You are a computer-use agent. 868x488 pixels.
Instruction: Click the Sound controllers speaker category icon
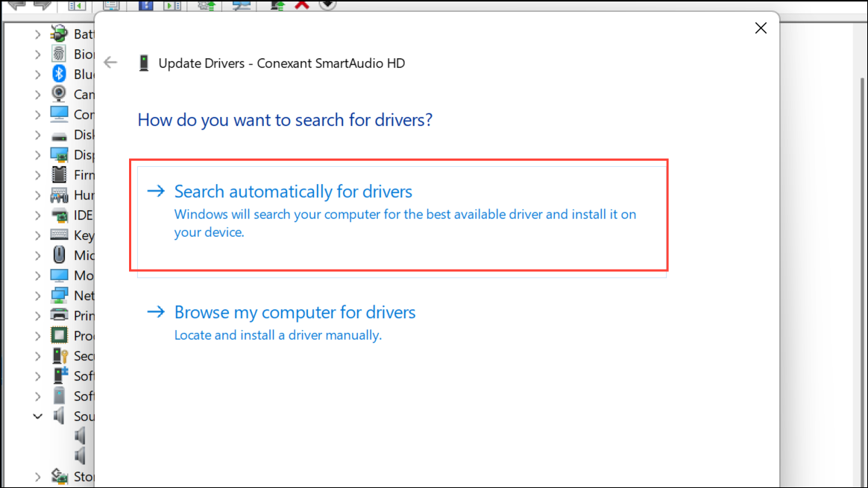click(59, 416)
